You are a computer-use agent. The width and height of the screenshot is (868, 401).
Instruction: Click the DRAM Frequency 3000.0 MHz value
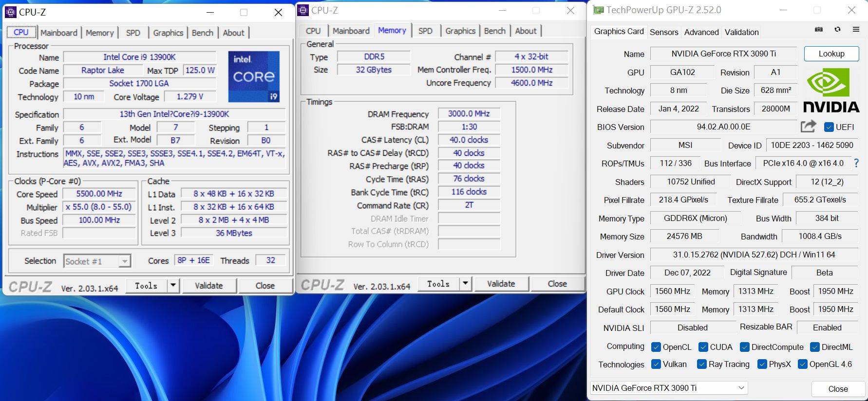pyautogui.click(x=469, y=113)
